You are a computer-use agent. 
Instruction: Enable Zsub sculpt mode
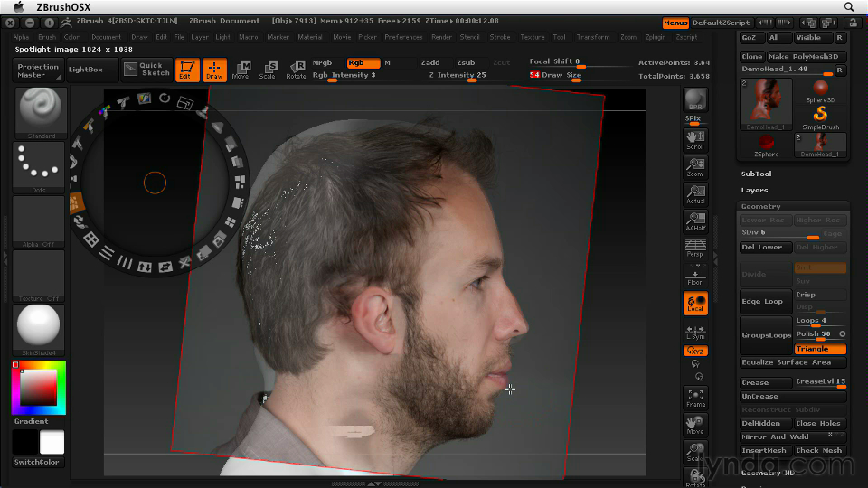(x=466, y=62)
